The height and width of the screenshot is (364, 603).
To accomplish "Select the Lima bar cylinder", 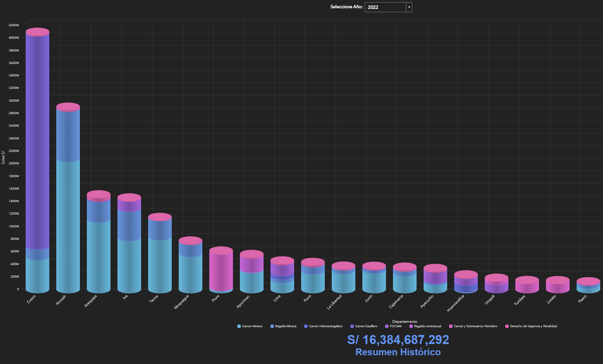I will pyautogui.click(x=282, y=275).
